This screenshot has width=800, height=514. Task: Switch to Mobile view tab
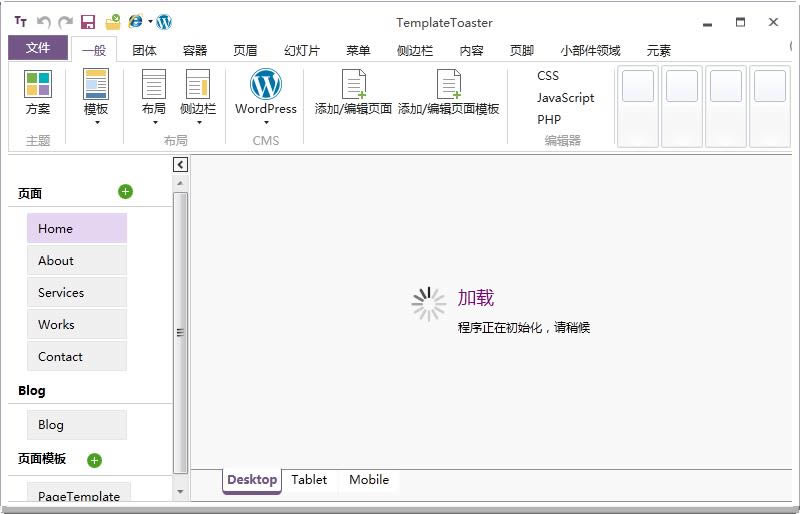pyautogui.click(x=369, y=480)
